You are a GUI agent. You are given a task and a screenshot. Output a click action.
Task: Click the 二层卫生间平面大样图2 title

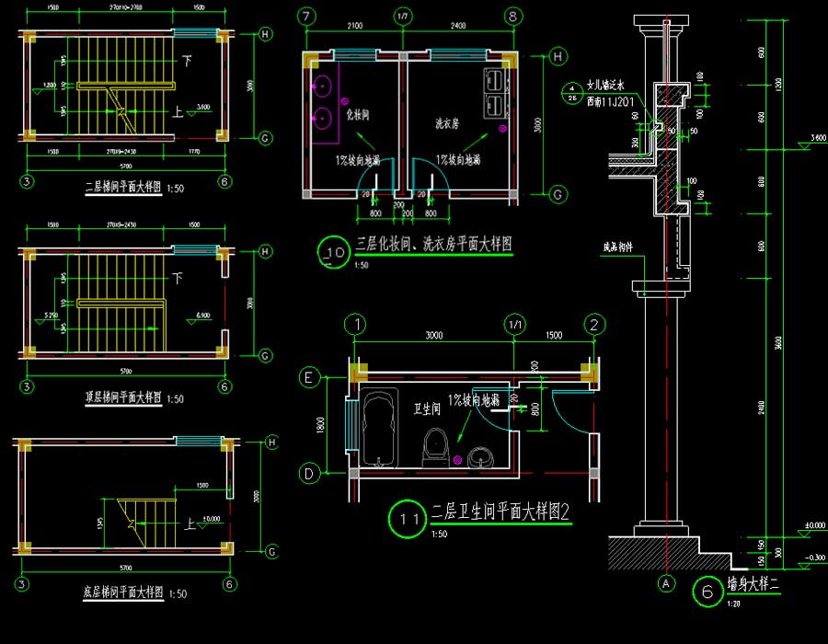pyautogui.click(x=500, y=512)
